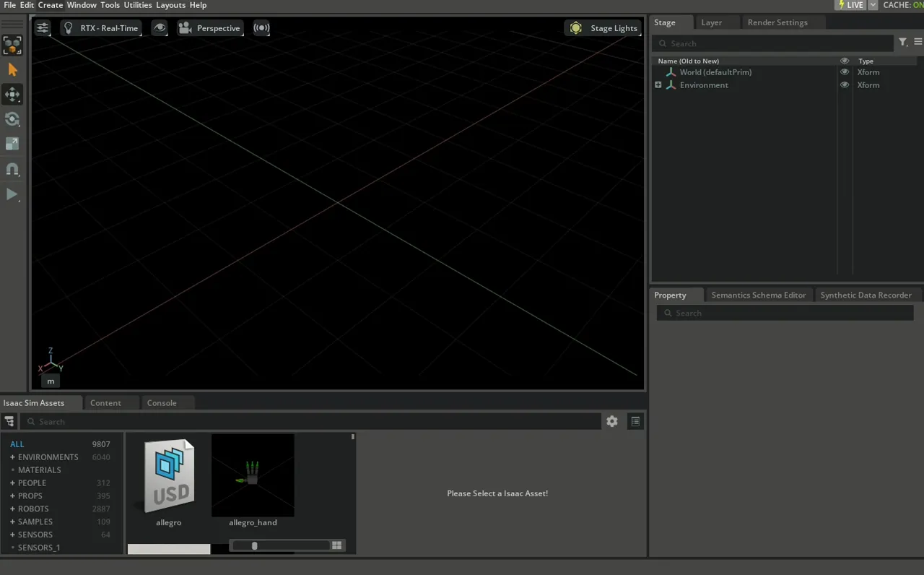Switch to the Render Settings tab
This screenshot has height=575, width=924.
point(777,22)
